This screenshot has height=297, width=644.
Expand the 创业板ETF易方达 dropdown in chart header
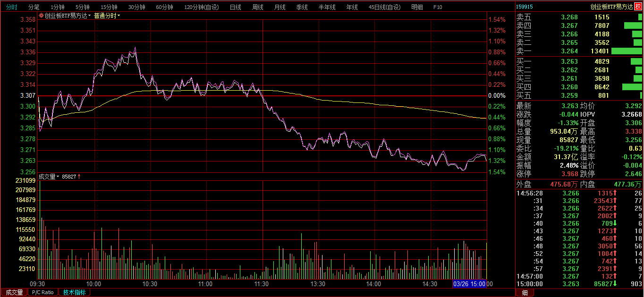click(x=89, y=16)
